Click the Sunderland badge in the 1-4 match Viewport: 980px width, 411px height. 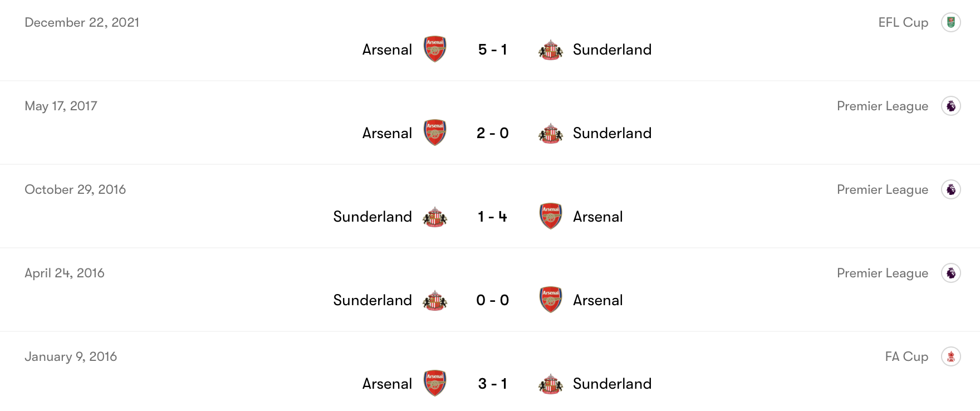tap(434, 217)
